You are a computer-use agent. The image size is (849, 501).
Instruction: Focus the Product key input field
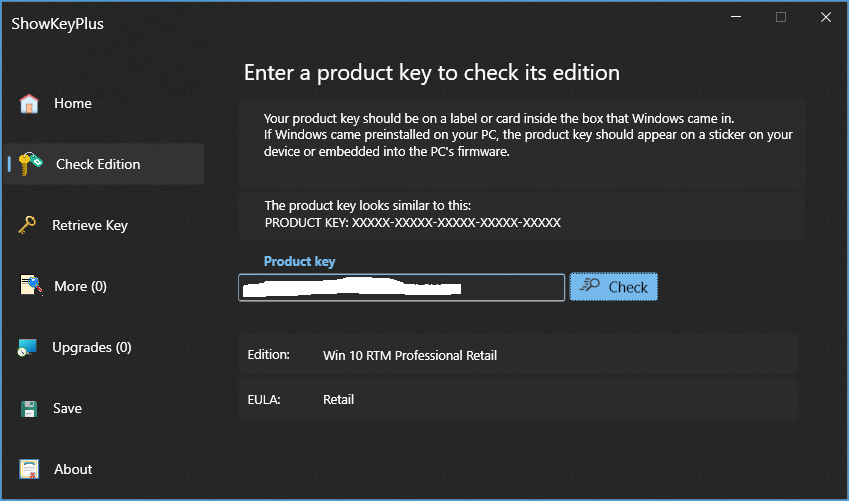[x=401, y=287]
